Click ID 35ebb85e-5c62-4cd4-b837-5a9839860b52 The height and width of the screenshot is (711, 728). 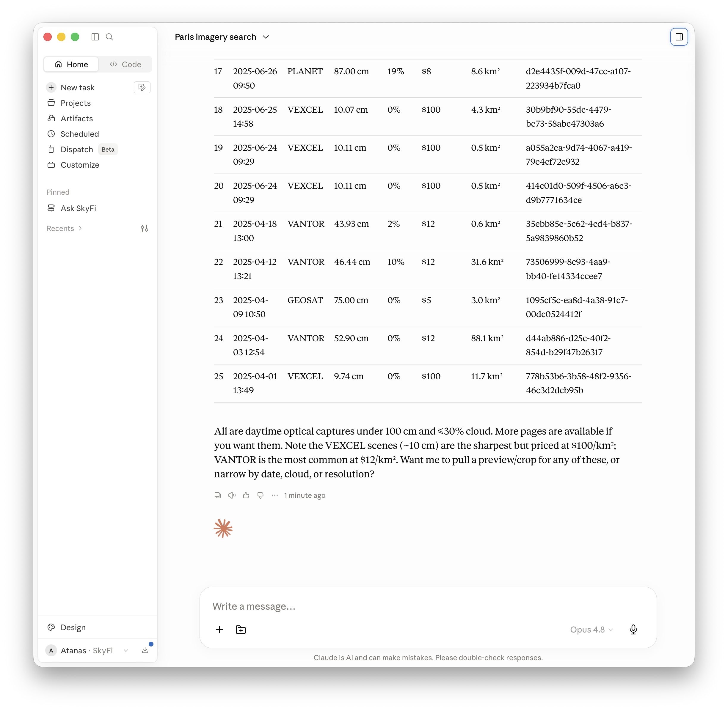(x=579, y=231)
